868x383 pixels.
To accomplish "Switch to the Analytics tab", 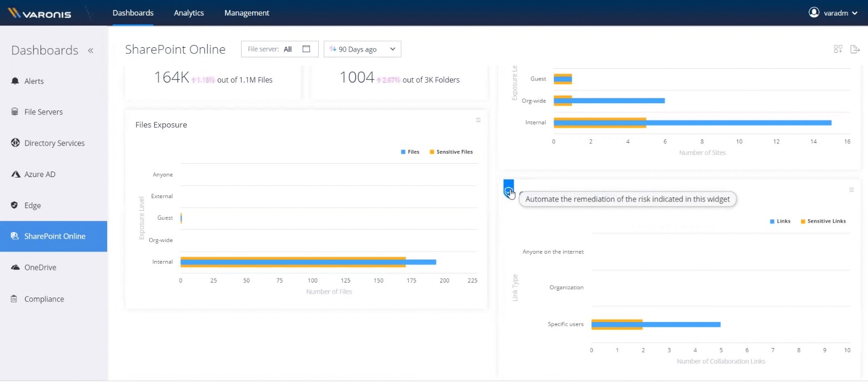I will [x=189, y=13].
